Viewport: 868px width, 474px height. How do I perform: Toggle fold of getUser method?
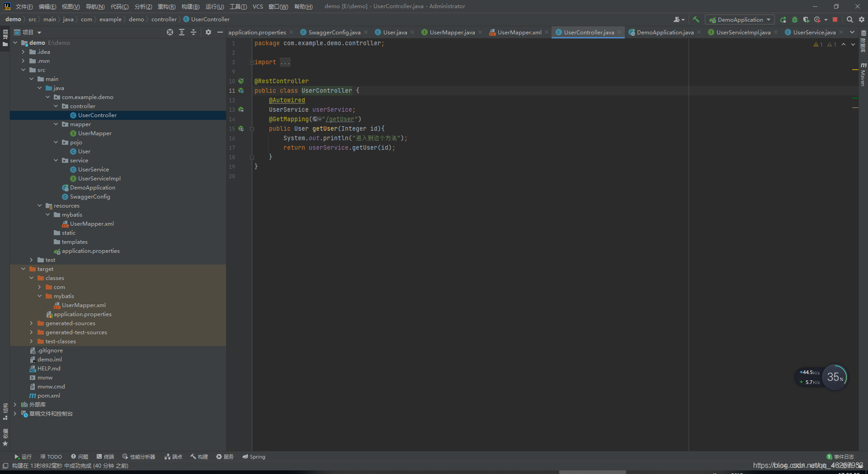tap(252, 129)
